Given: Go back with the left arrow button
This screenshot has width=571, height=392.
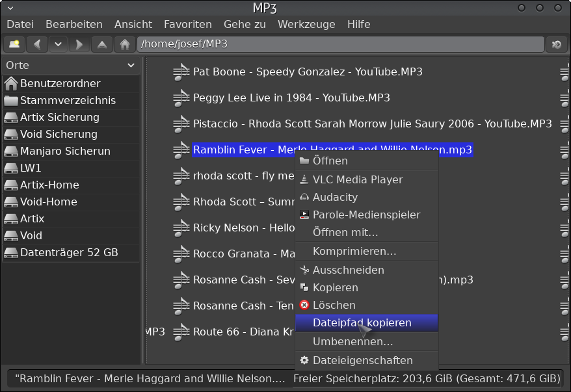Looking at the screenshot, I should point(36,44).
